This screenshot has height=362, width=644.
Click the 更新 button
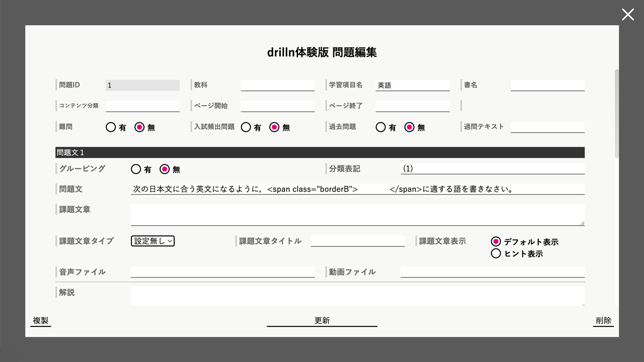click(322, 321)
